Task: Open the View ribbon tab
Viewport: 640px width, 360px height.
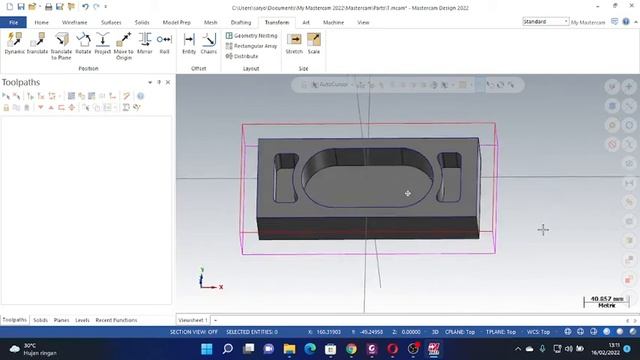Action: tap(363, 22)
